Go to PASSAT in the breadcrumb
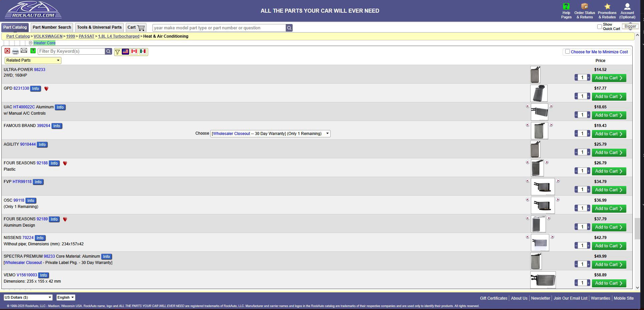Screen dimensions: 644x310 (x=86, y=36)
